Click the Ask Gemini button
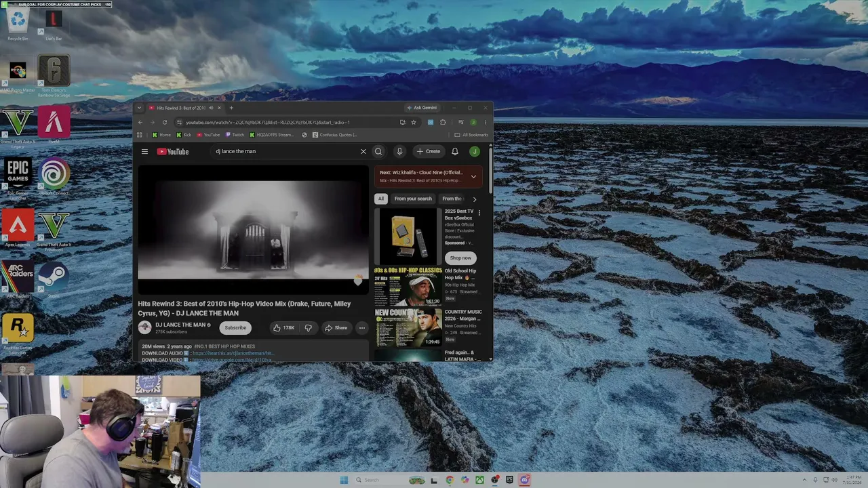The height and width of the screenshot is (488, 868). [422, 108]
